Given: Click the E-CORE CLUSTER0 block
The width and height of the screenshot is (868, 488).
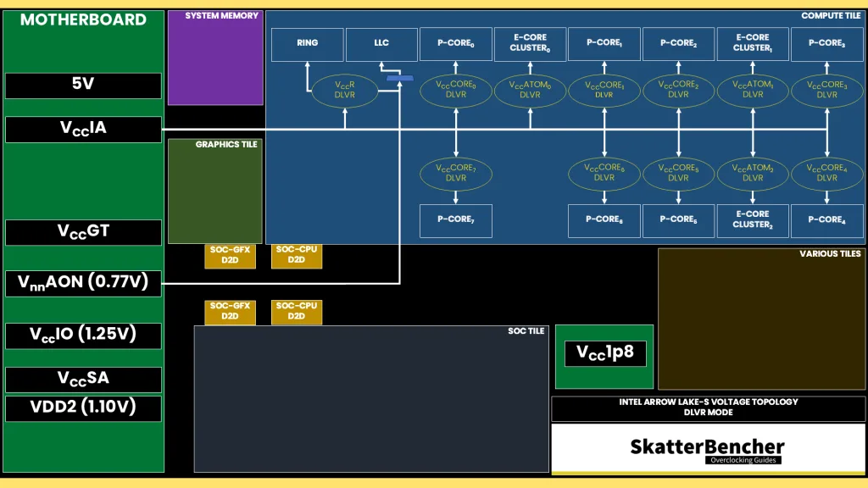Looking at the screenshot, I should click(531, 44).
